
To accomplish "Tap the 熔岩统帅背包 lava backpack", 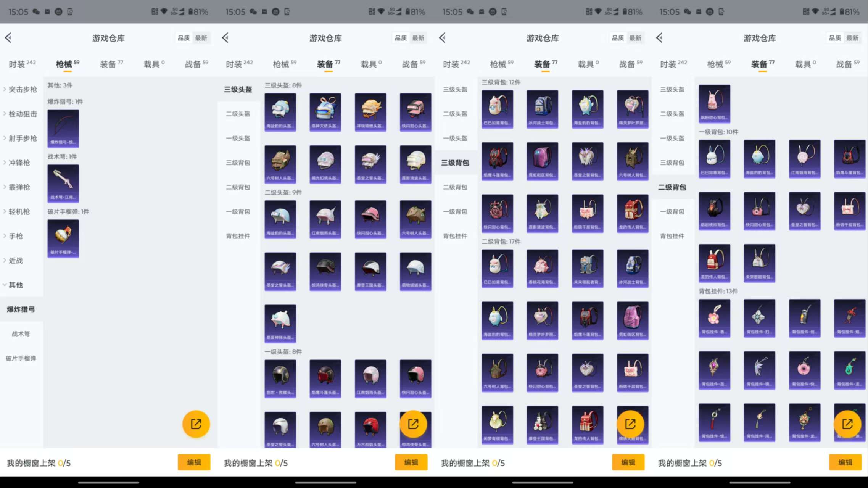I will [714, 211].
